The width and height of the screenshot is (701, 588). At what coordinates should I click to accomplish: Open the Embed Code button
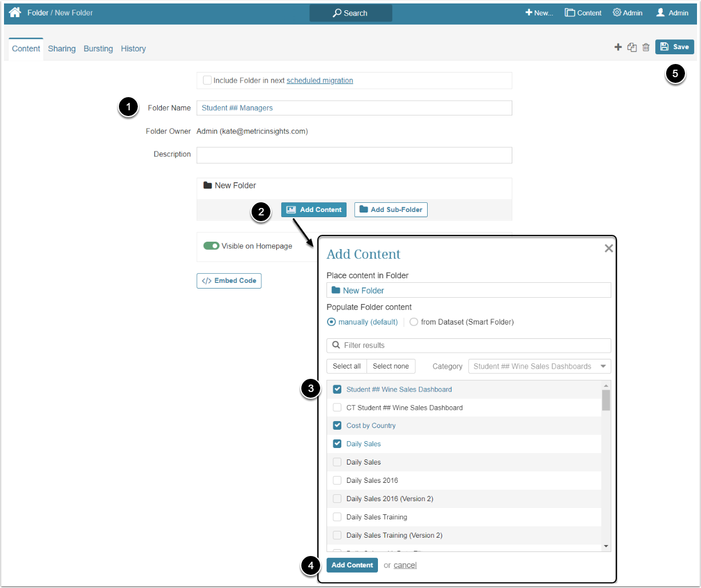[x=229, y=281]
